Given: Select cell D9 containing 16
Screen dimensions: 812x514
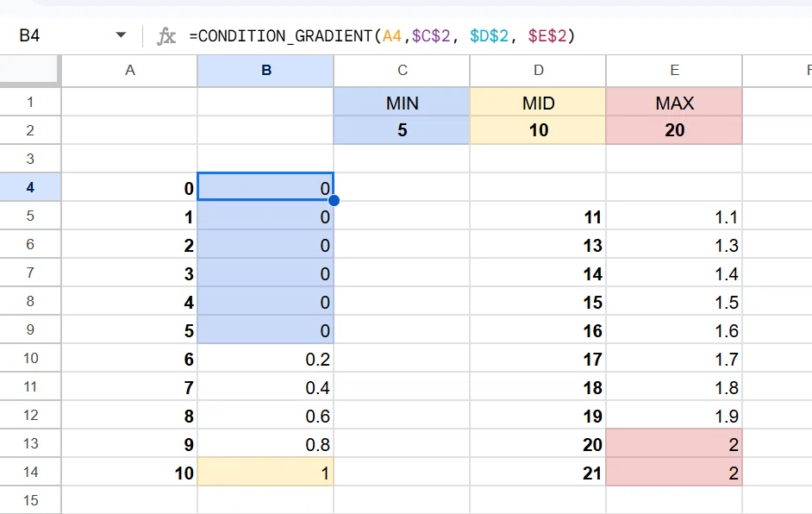Looking at the screenshot, I should [x=538, y=329].
